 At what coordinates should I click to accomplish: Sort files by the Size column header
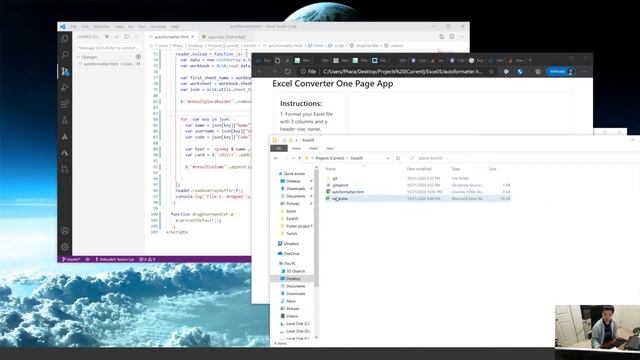[493, 169]
